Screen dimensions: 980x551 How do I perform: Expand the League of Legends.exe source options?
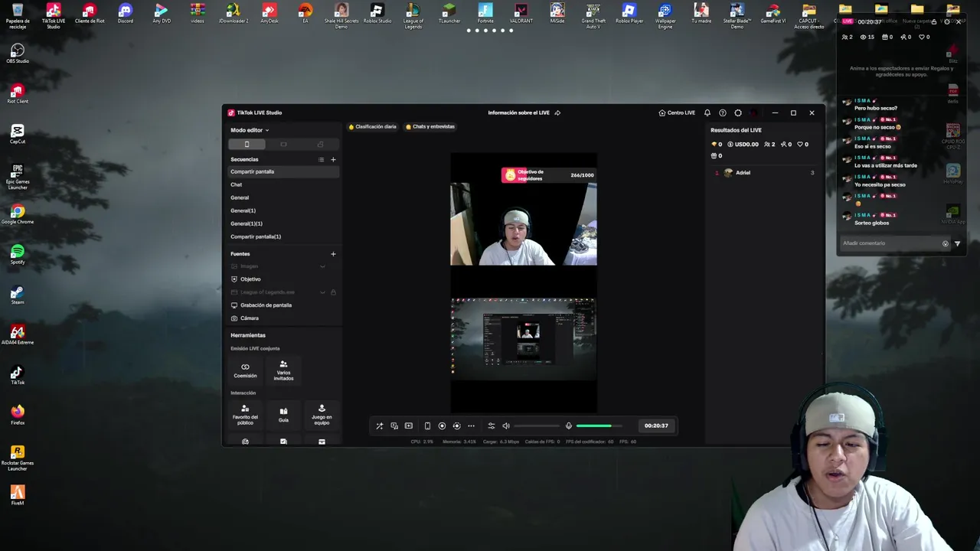(x=322, y=292)
